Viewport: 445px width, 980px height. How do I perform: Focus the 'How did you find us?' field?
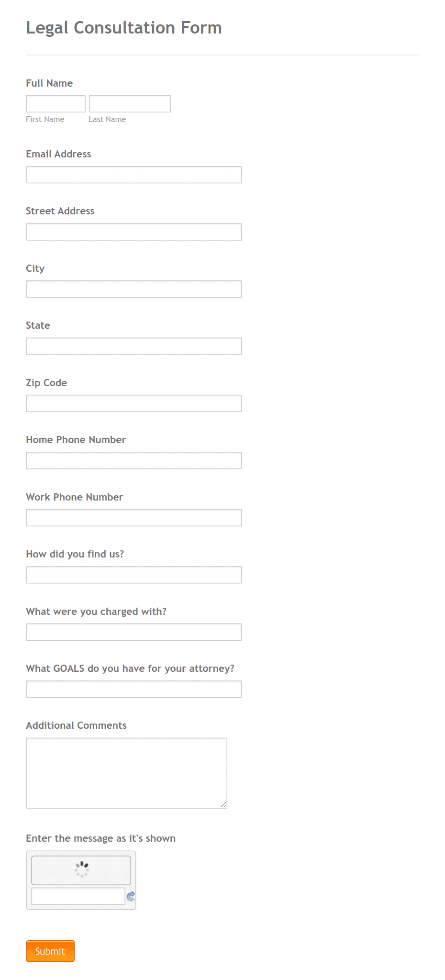tap(133, 575)
